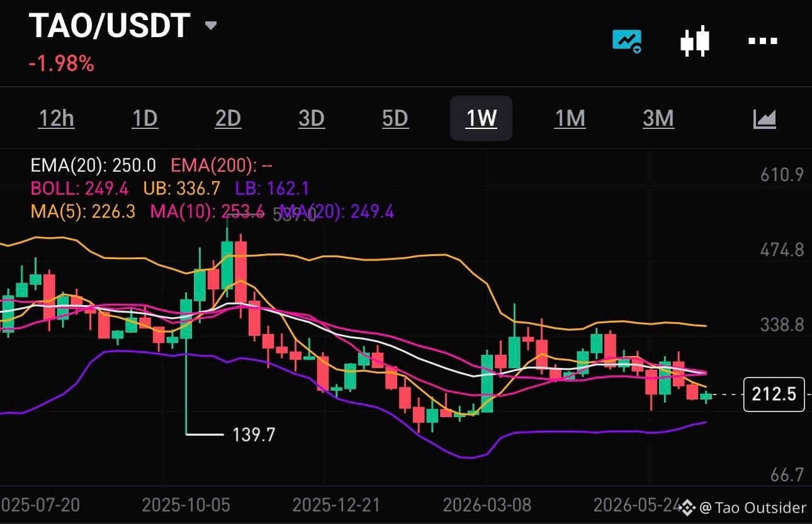Select the 5D timeframe tab
The height and width of the screenshot is (524, 812).
pyautogui.click(x=395, y=118)
